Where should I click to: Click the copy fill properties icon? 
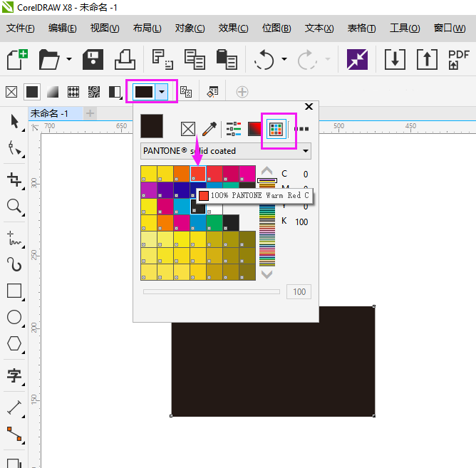click(x=186, y=92)
